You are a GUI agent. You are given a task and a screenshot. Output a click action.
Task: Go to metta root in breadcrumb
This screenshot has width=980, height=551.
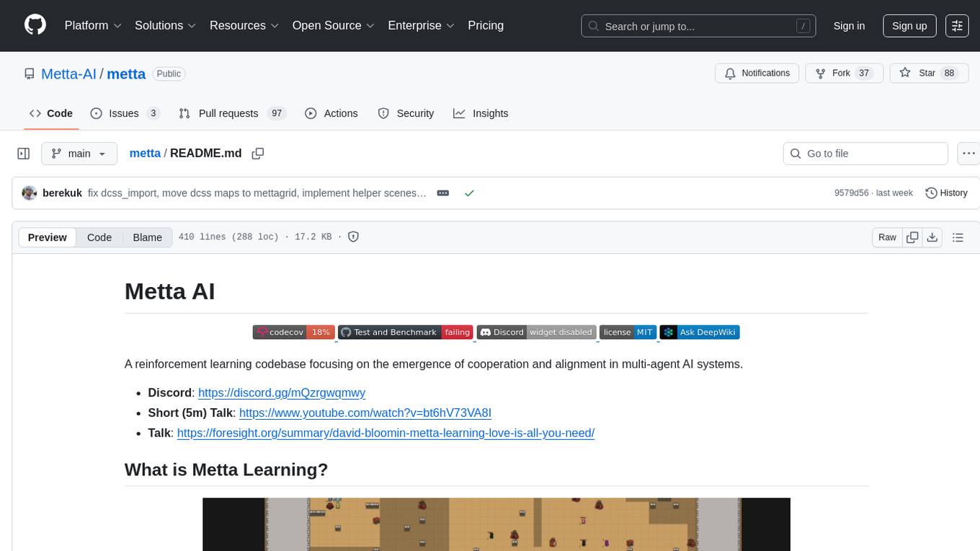145,154
